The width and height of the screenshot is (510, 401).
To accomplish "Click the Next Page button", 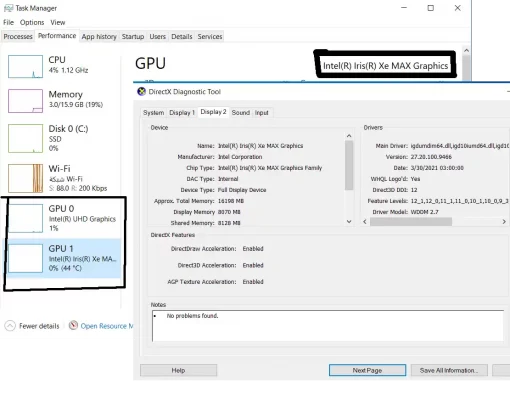I will 367,370.
